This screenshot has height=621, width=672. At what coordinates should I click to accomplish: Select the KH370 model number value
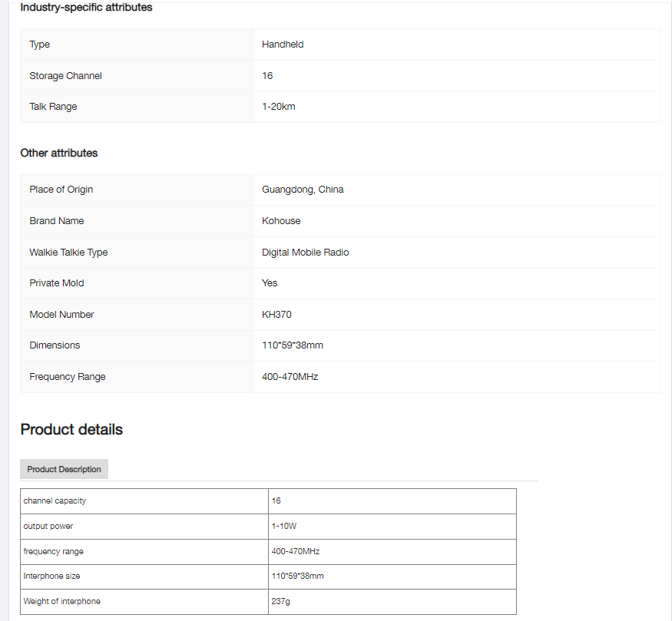tap(276, 315)
